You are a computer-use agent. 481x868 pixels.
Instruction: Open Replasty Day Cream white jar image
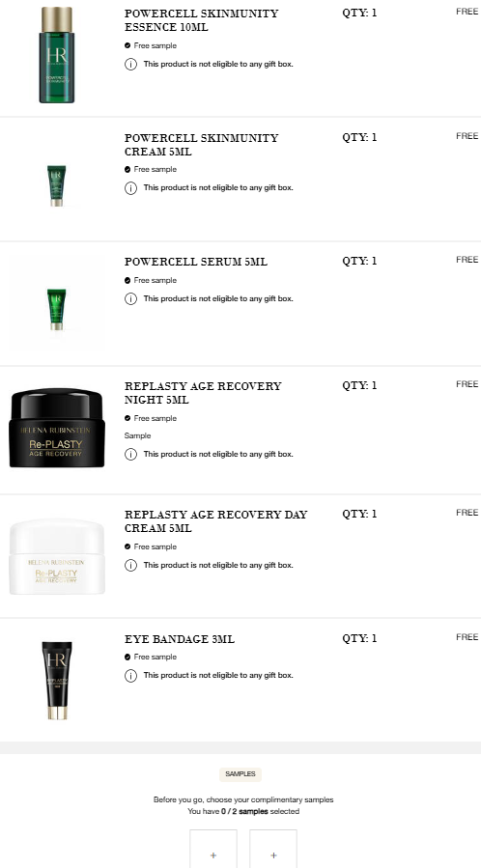(x=57, y=556)
